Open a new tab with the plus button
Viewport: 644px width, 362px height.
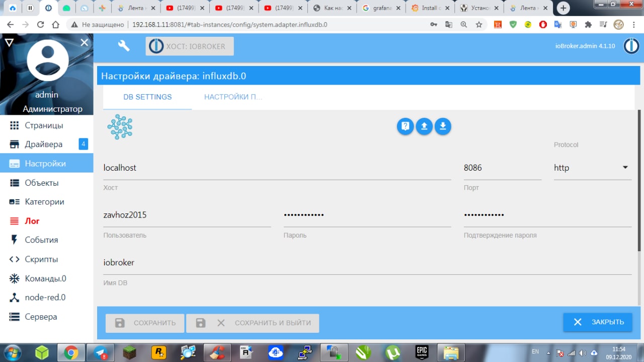[x=563, y=8]
